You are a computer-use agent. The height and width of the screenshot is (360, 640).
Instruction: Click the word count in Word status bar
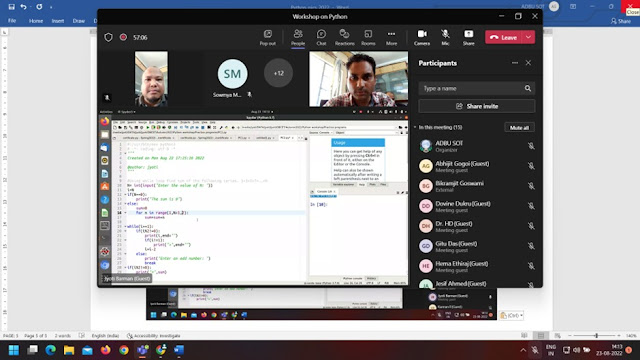click(x=62, y=336)
